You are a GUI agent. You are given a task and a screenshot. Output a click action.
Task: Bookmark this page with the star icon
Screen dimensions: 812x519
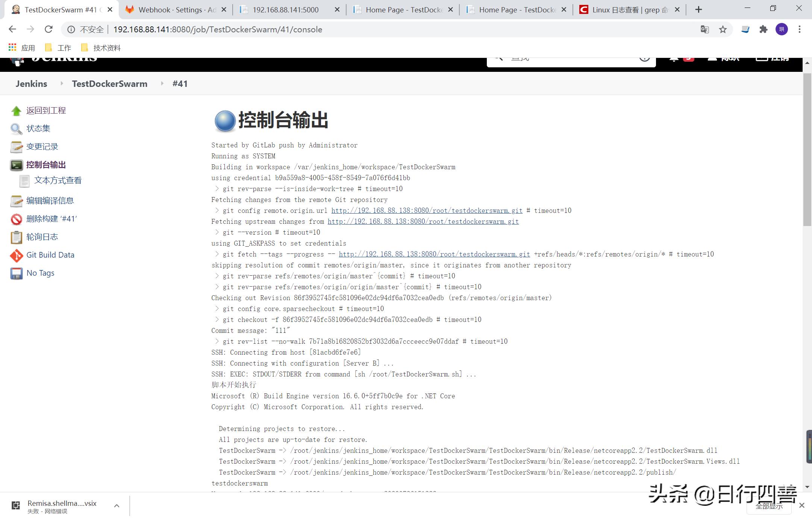723,29
